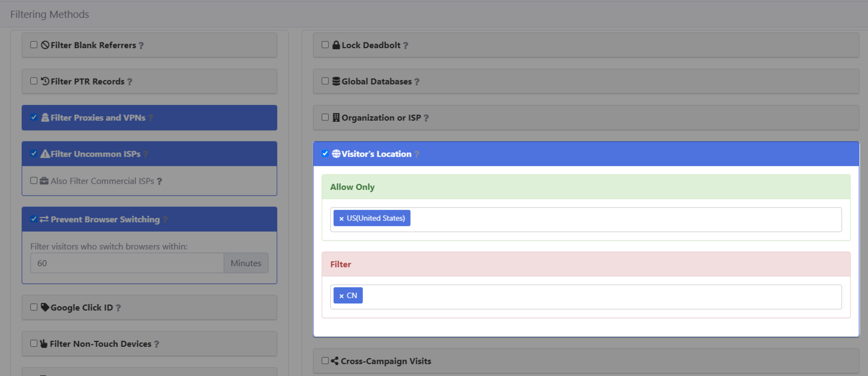Click the spy icon beside Filter Proxies
The height and width of the screenshot is (376, 868).
[x=45, y=118]
